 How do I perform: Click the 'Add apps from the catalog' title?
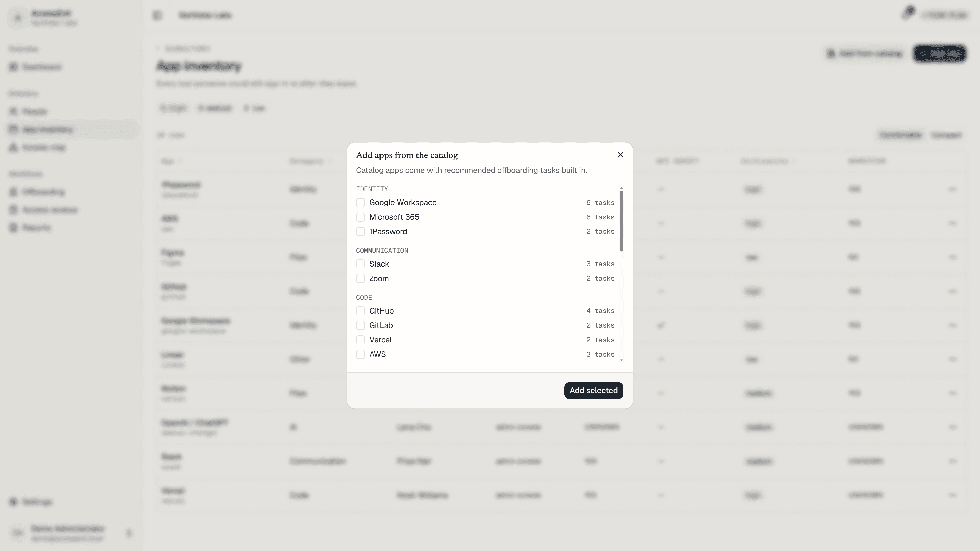pyautogui.click(x=407, y=155)
